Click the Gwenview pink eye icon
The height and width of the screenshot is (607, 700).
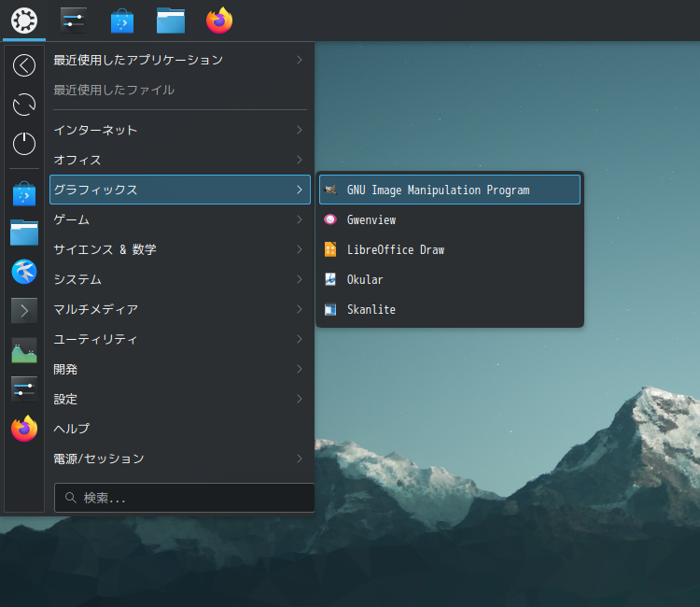[330, 219]
